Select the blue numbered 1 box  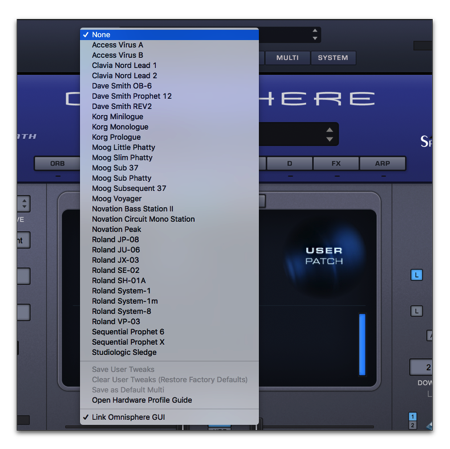pyautogui.click(x=413, y=417)
